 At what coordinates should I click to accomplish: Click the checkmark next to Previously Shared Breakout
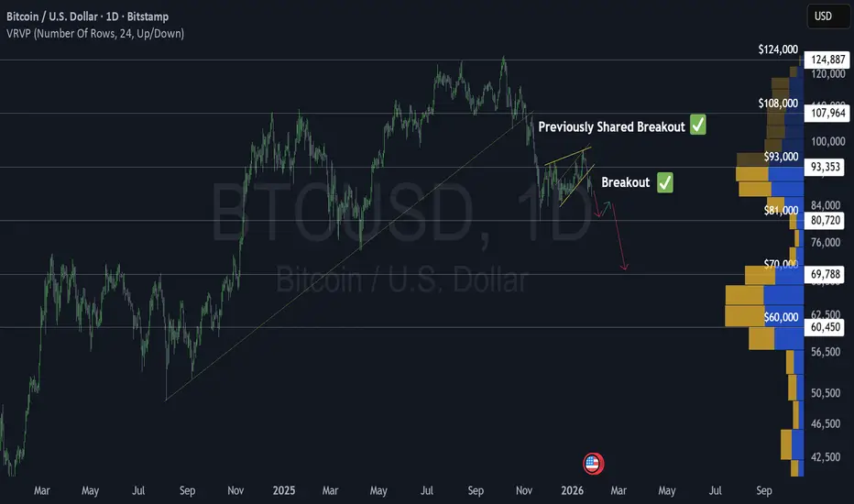click(697, 125)
